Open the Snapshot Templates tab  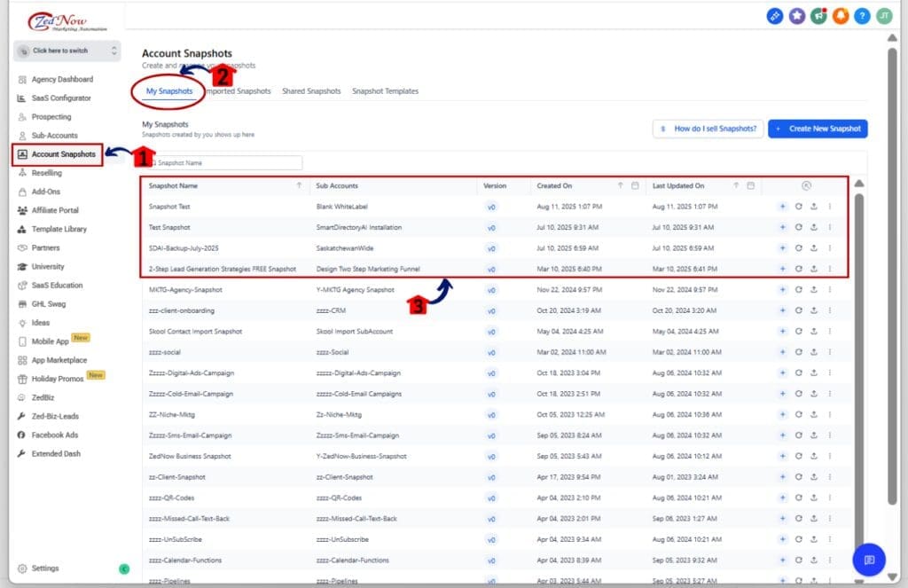click(385, 90)
